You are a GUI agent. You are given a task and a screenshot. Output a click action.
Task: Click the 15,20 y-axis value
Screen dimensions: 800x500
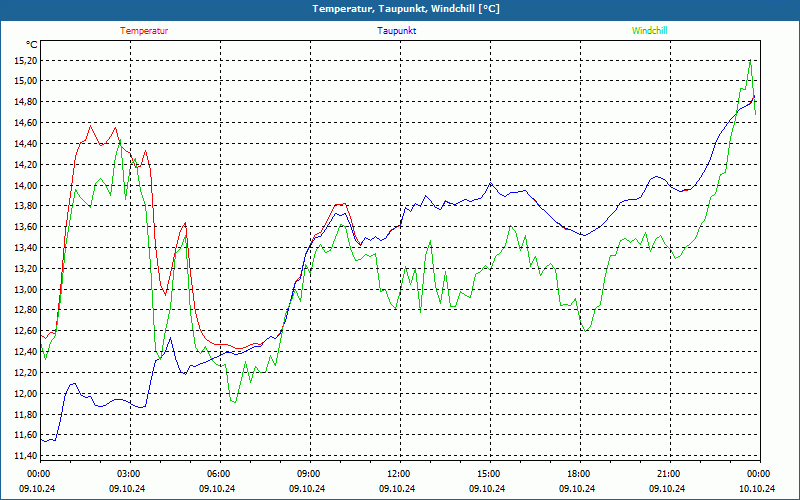tap(27, 61)
